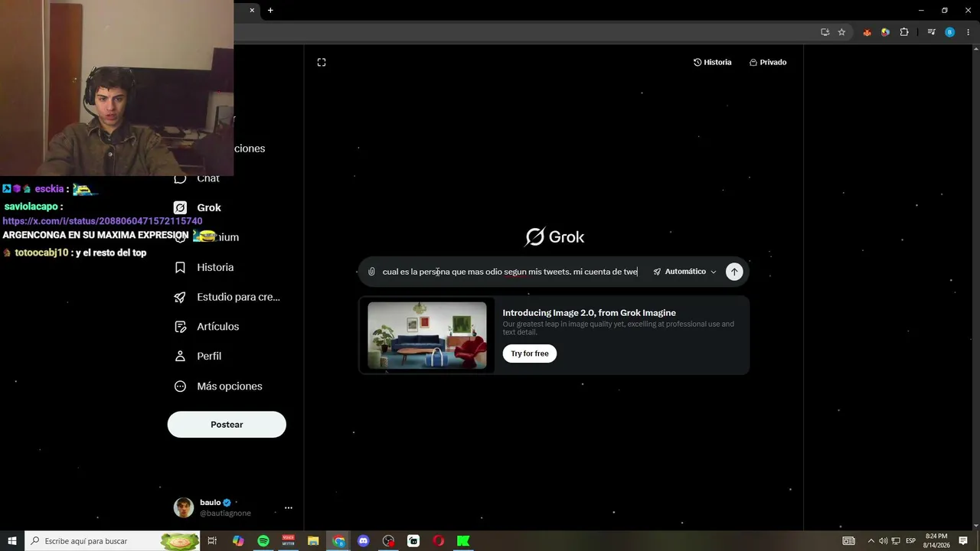Viewport: 980px width, 551px height.
Task: Click Try for free button
Action: click(530, 354)
